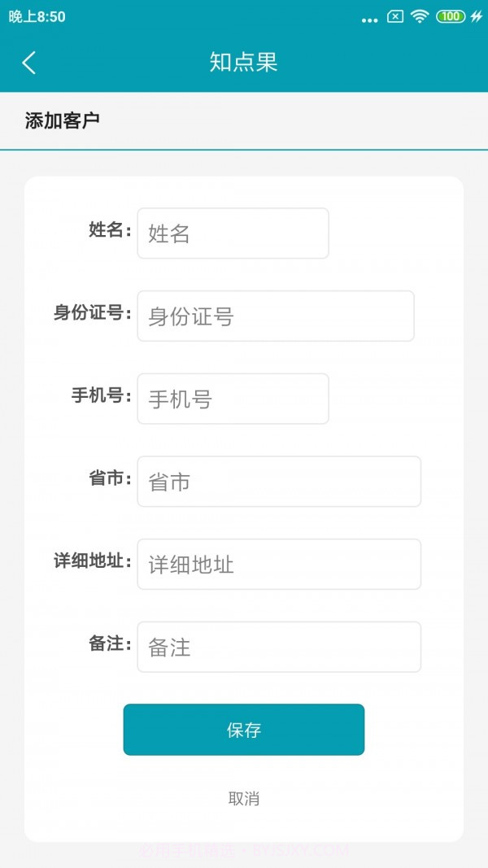Tap the Wi-Fi icon in the status bar
Image resolution: width=488 pixels, height=868 pixels.
(420, 16)
